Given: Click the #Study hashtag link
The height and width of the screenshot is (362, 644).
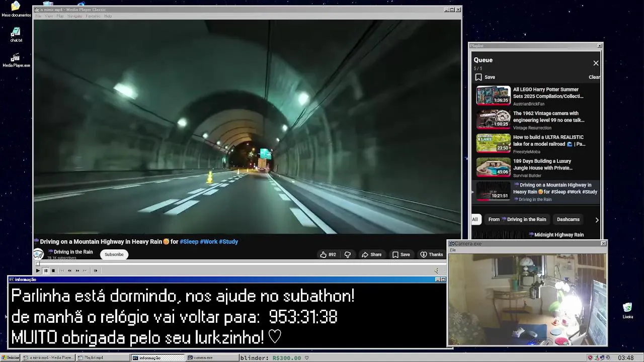Looking at the screenshot, I should pos(228,242).
